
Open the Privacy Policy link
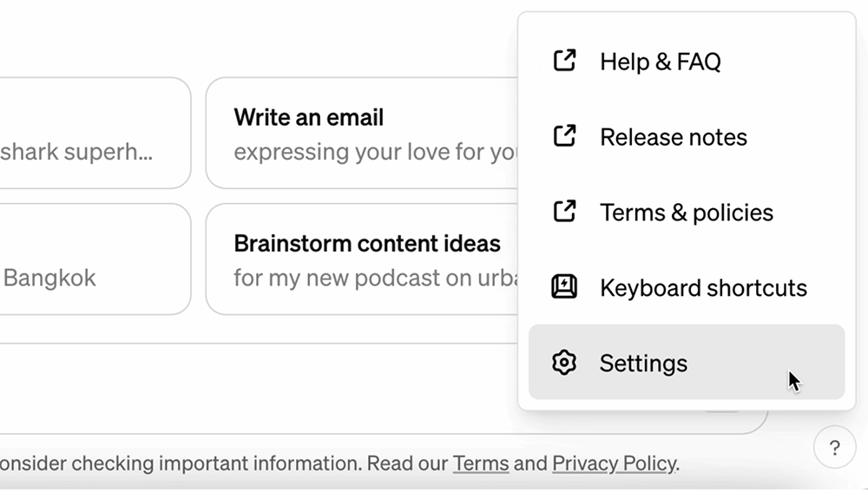coord(614,463)
